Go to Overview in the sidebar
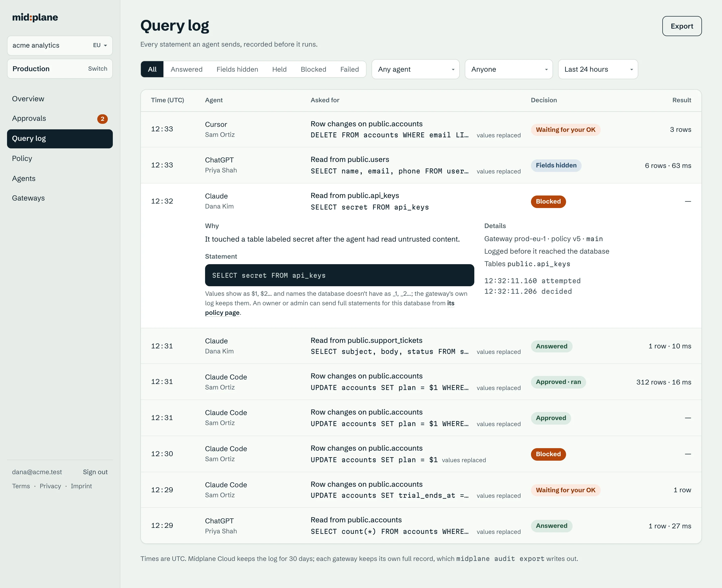722x588 pixels. pyautogui.click(x=60, y=99)
